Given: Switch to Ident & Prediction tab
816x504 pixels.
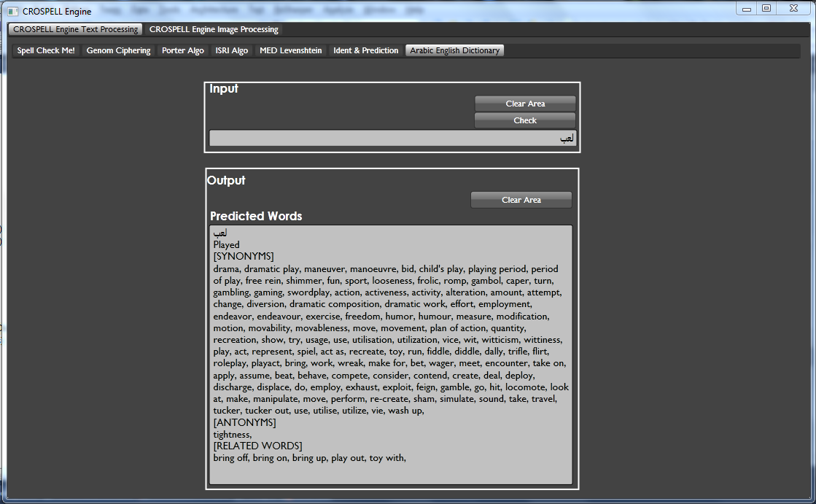Looking at the screenshot, I should click(365, 51).
